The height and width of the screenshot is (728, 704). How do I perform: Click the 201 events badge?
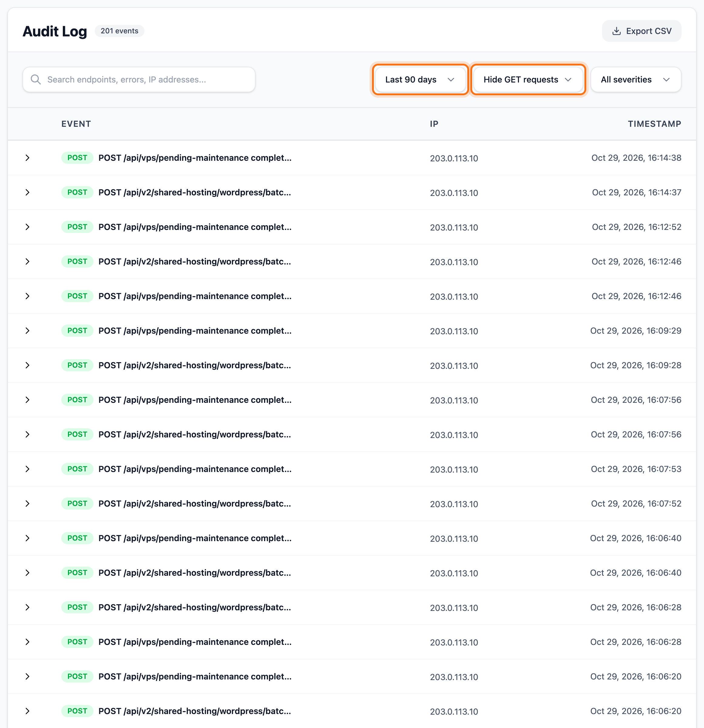[x=119, y=31]
